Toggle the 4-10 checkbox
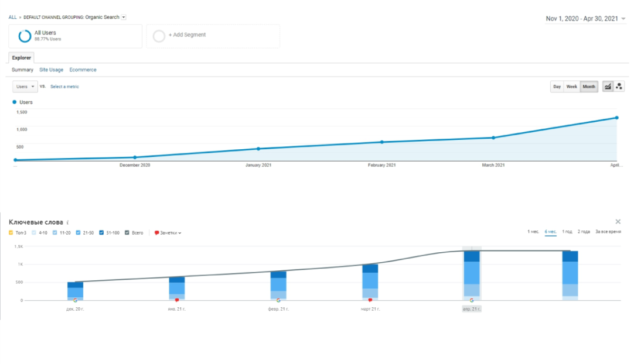Image resolution: width=634 pixels, height=364 pixels. click(x=34, y=233)
